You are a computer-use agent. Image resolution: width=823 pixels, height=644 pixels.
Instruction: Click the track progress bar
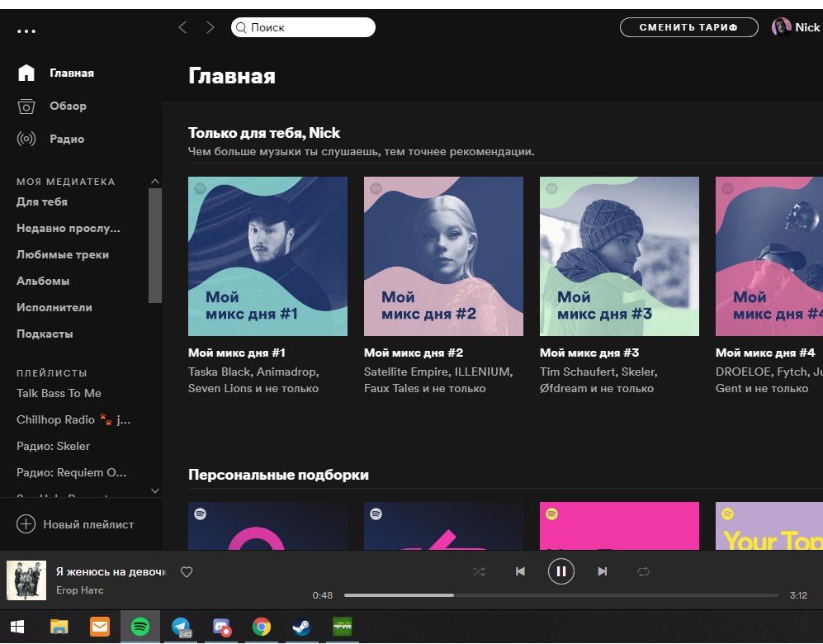[x=561, y=595]
